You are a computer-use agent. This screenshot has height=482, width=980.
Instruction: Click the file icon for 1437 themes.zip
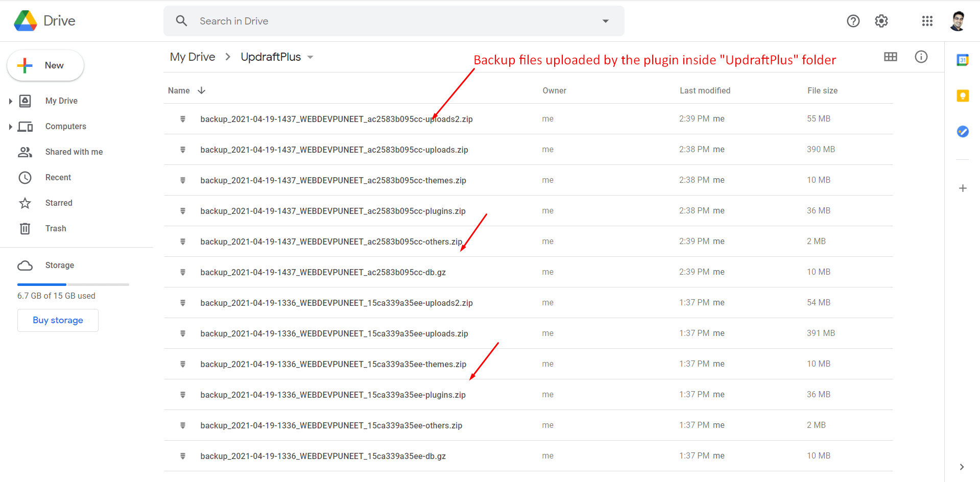click(183, 180)
